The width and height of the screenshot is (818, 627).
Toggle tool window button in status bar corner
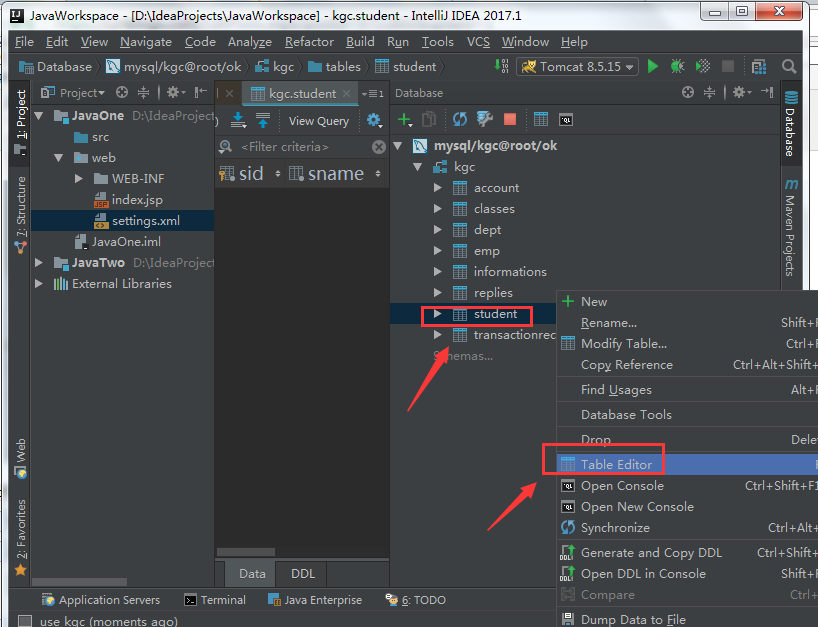coord(25,621)
